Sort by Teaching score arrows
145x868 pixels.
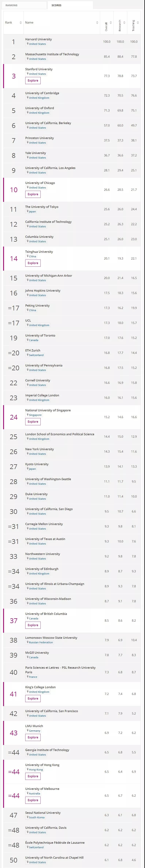pos(138,23)
